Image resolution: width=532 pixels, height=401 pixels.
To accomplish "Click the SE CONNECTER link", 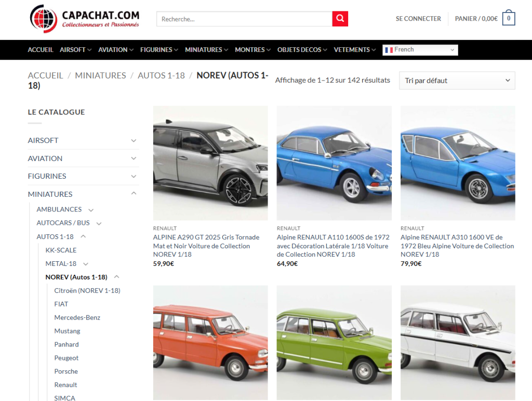I will point(418,18).
